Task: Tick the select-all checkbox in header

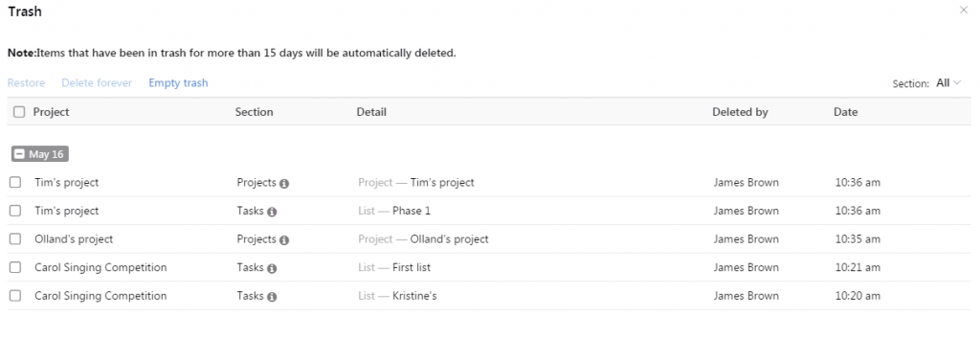Action: click(19, 112)
